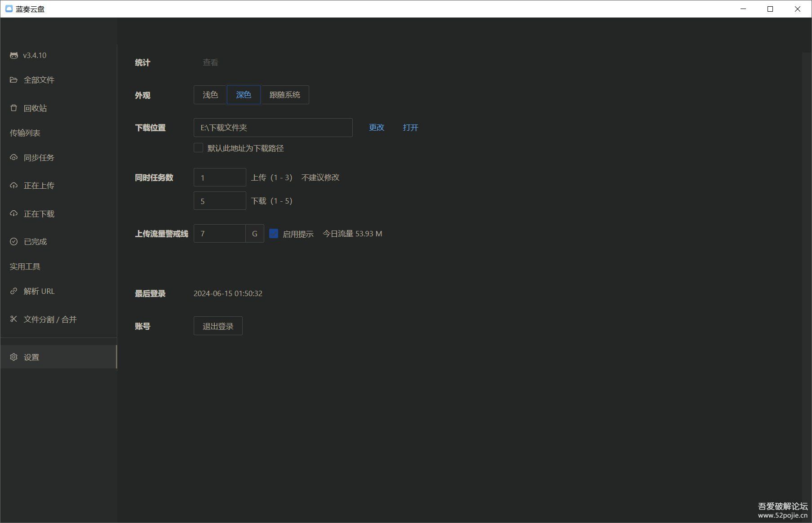Focus the download task count field
812x523 pixels.
[x=220, y=201]
